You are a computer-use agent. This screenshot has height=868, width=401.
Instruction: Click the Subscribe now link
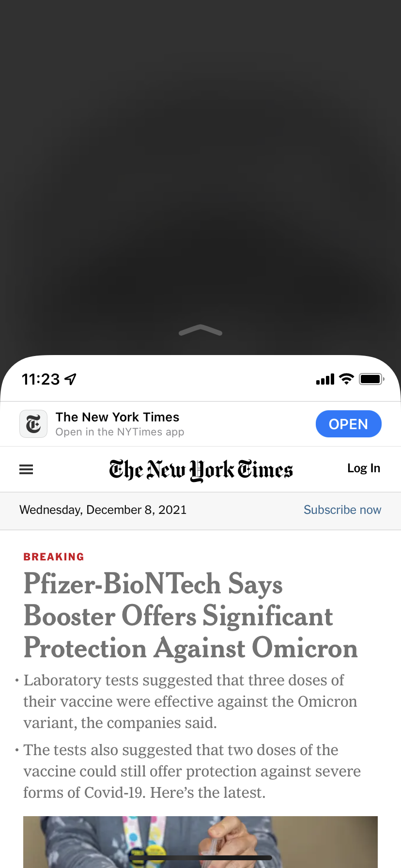(x=342, y=510)
